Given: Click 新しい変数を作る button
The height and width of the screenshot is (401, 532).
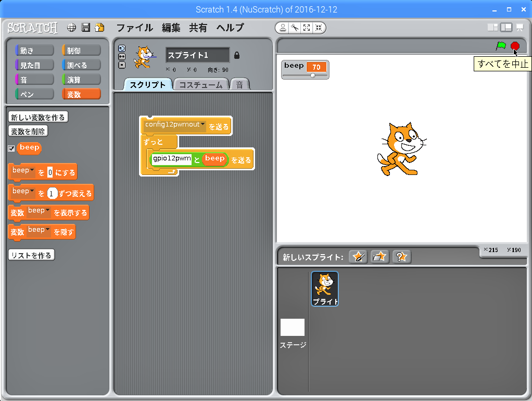Looking at the screenshot, I should (38, 117).
